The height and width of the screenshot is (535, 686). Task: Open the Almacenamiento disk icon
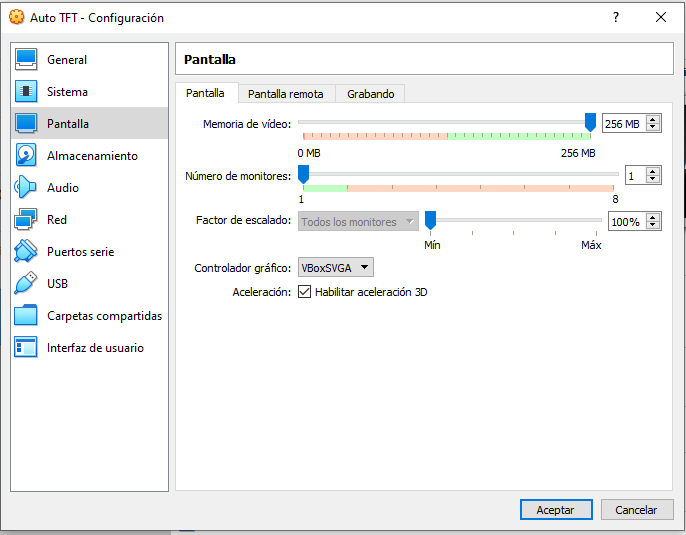point(27,156)
